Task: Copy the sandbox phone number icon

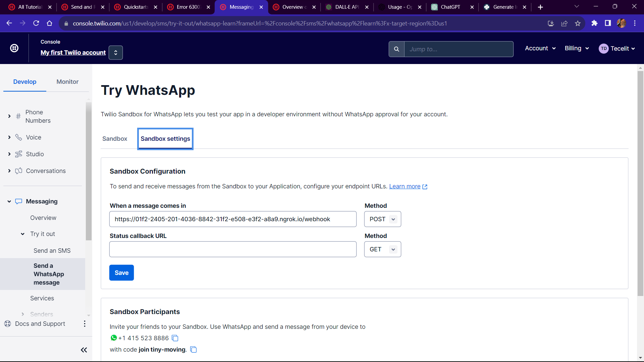Action: [x=175, y=338]
